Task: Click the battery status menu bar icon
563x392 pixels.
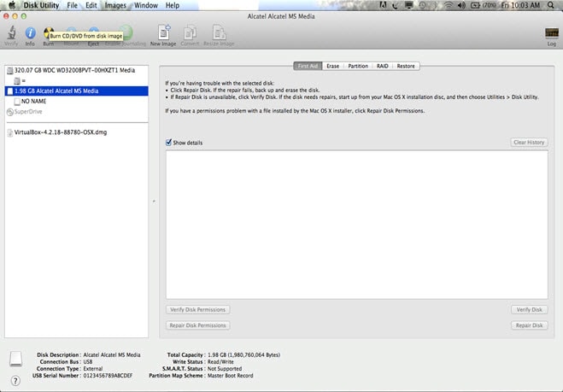Action: point(475,5)
